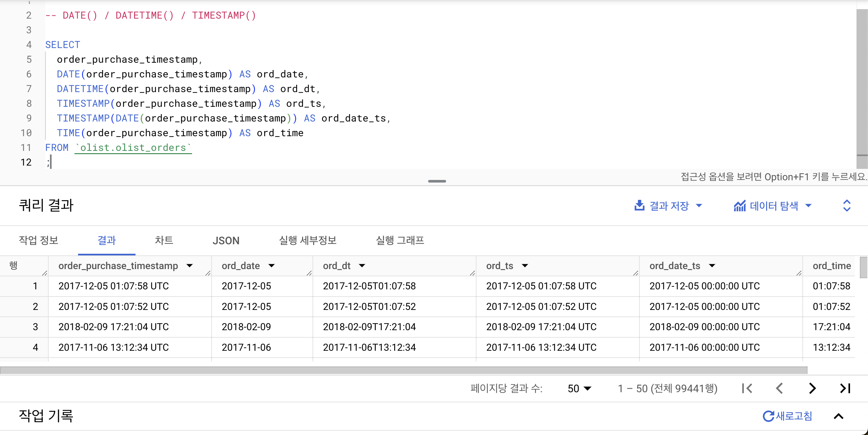Open the 실행 그래프 tab

pos(400,241)
